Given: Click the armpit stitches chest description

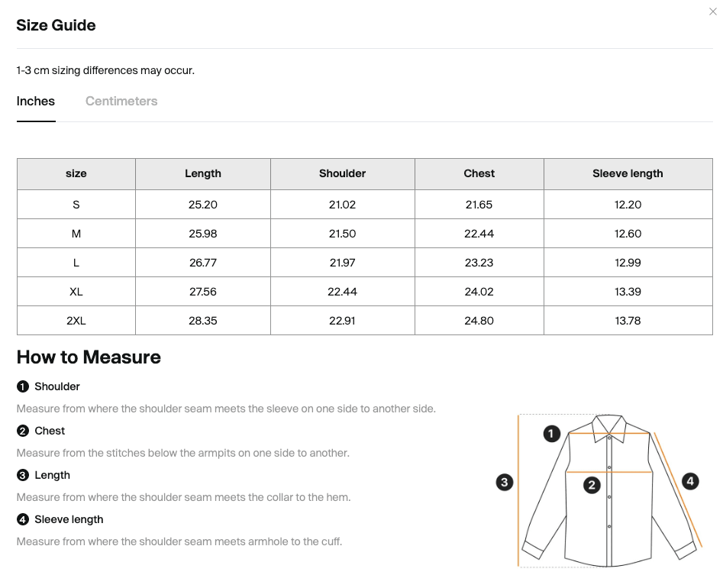Looking at the screenshot, I should click(x=183, y=453).
